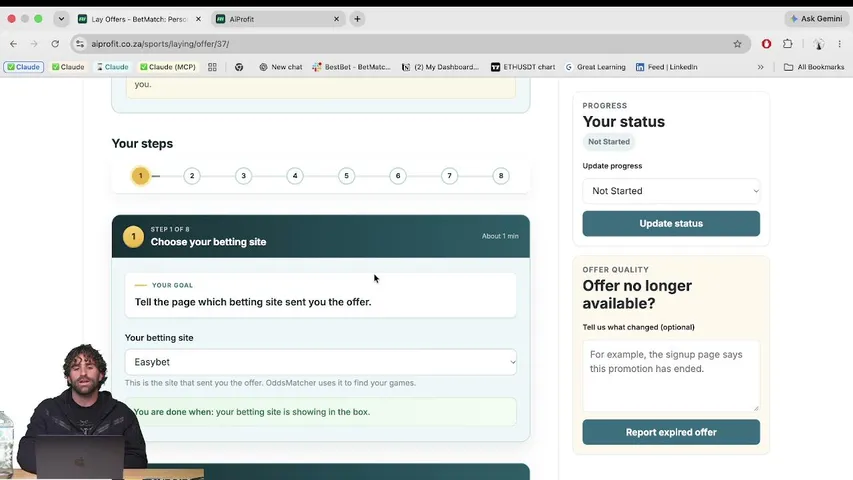Open the Update progress Not Started dropdown
853x480 pixels.
click(x=671, y=191)
